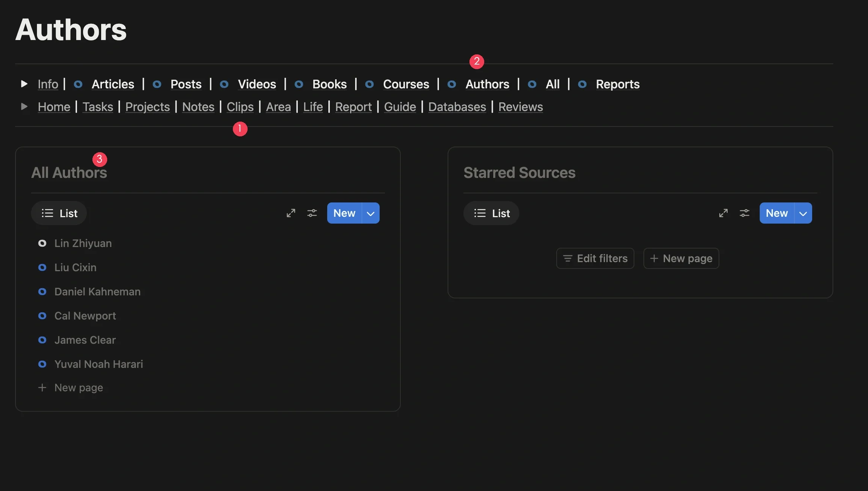This screenshot has width=868, height=491.
Task: Click the circle icon beside Cal Newport
Action: click(x=42, y=316)
